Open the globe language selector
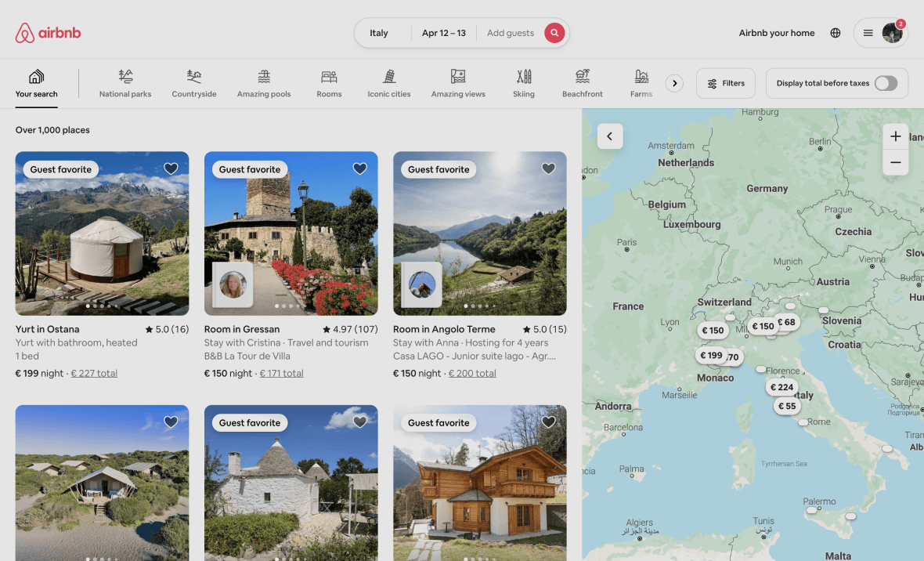Screen dimensions: 924x561 835,33
